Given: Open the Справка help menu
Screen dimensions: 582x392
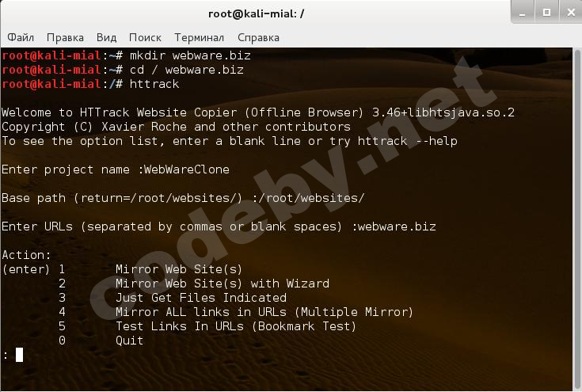Looking at the screenshot, I should click(x=258, y=37).
